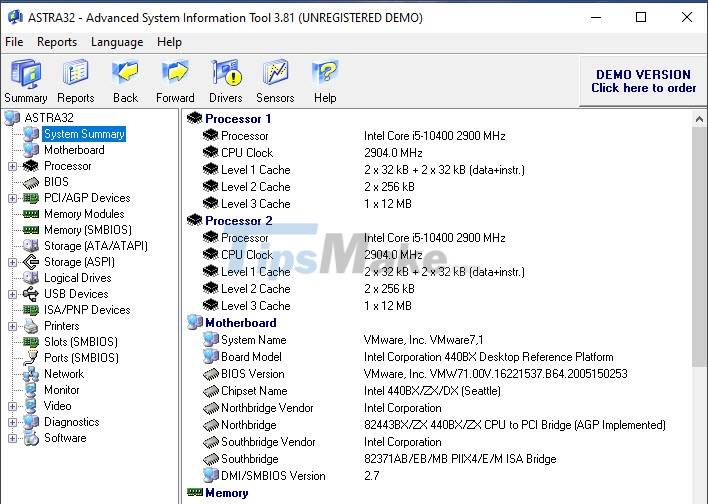The height and width of the screenshot is (504, 708).
Task: Click the Northbridge Vendor row label
Action: click(x=267, y=408)
